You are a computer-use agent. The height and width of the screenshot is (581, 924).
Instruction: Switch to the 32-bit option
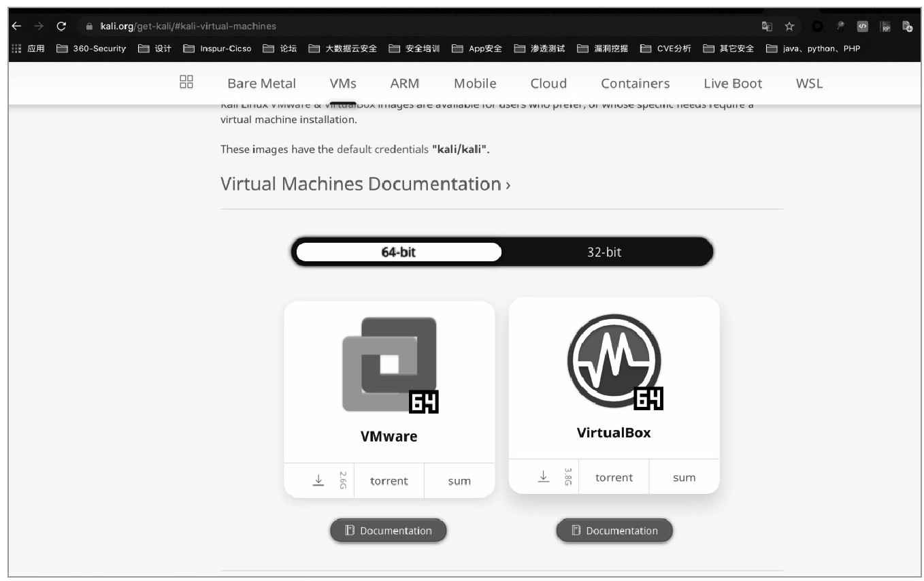(604, 252)
